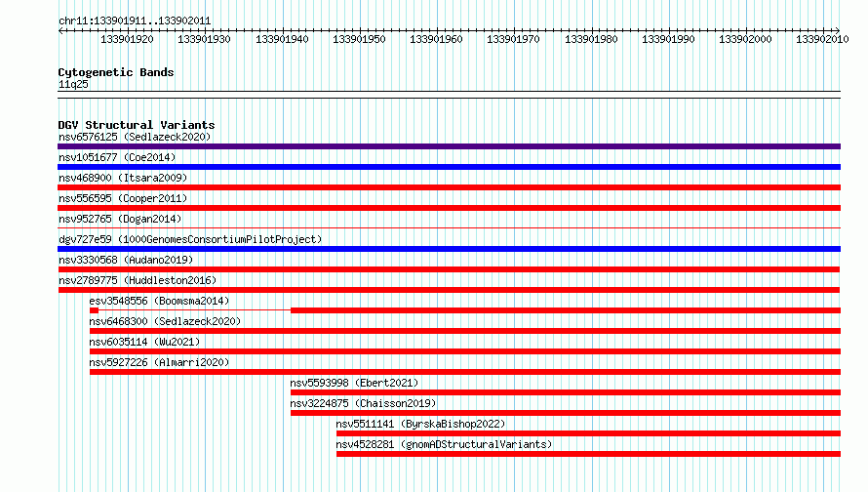The width and height of the screenshot is (868, 492).
Task: Open dgv727e59 (1000GenomesConsortiumPilotProject) label
Action: click(x=190, y=239)
